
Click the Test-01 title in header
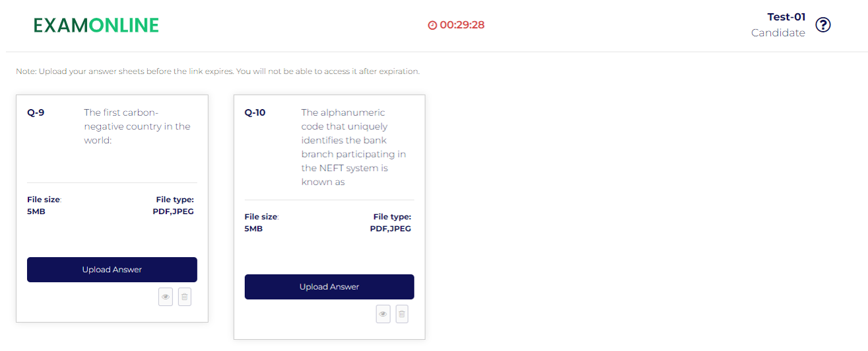(x=786, y=17)
